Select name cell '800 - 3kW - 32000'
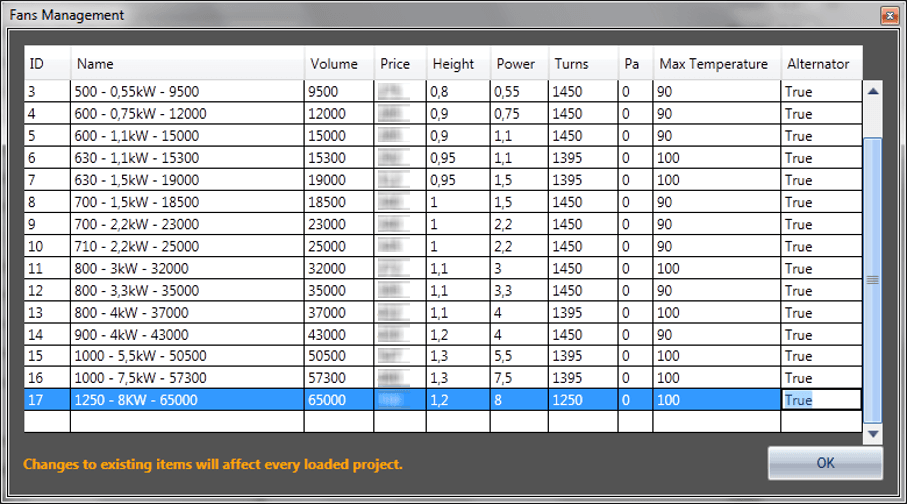Image resolution: width=908 pixels, height=504 pixels. pos(187,268)
